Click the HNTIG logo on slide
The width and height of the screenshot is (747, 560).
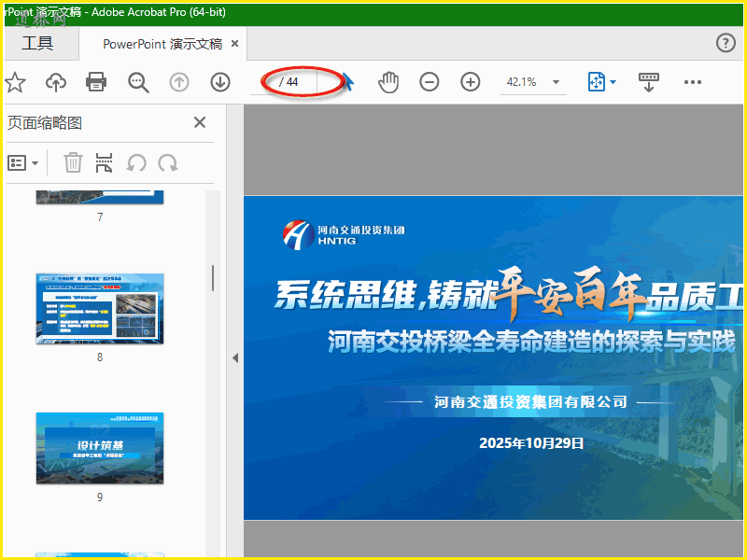[x=344, y=235]
